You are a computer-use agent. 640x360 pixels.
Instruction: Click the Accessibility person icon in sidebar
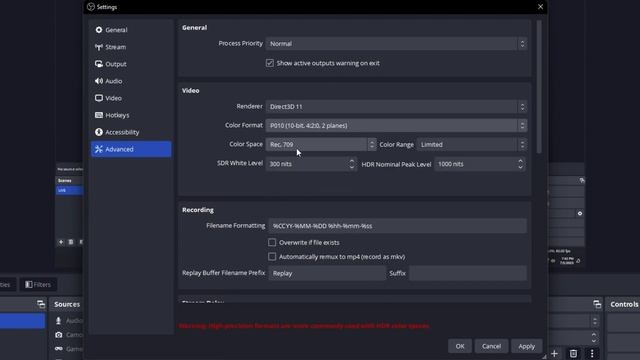99,132
